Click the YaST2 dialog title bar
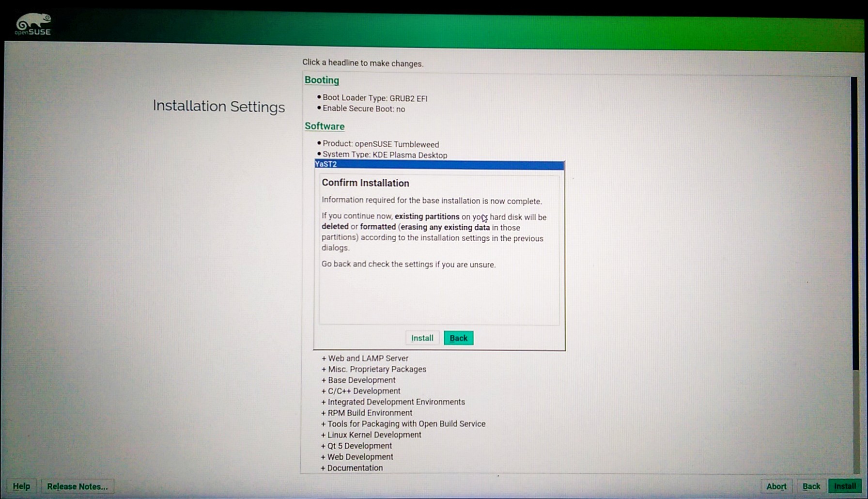The width and height of the screenshot is (868, 499). 439,164
